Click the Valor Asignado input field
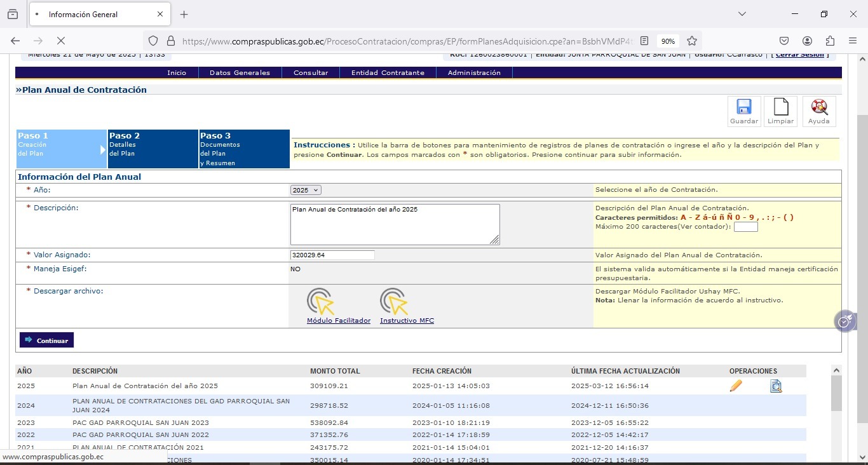 (x=332, y=255)
